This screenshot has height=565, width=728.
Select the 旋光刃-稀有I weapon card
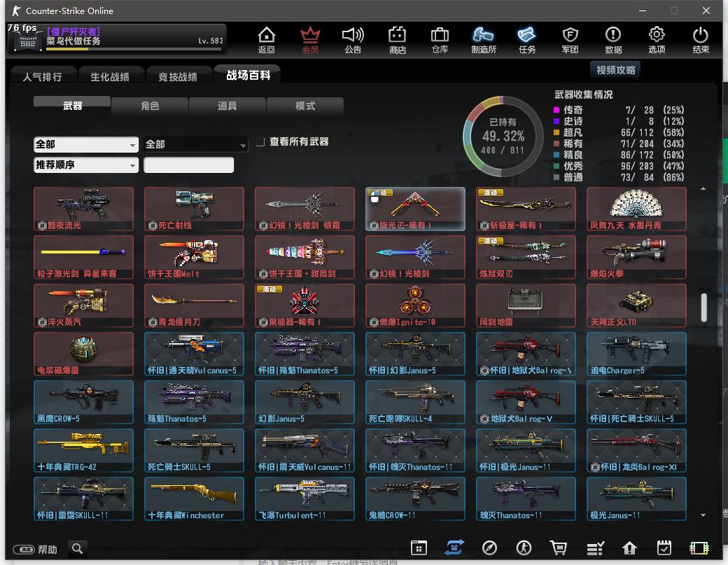[x=415, y=209]
